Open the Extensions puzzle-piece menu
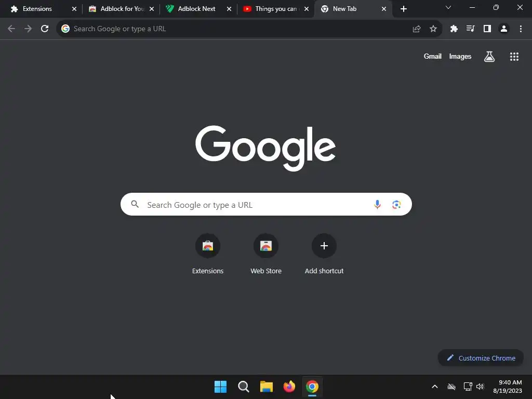 (x=454, y=29)
